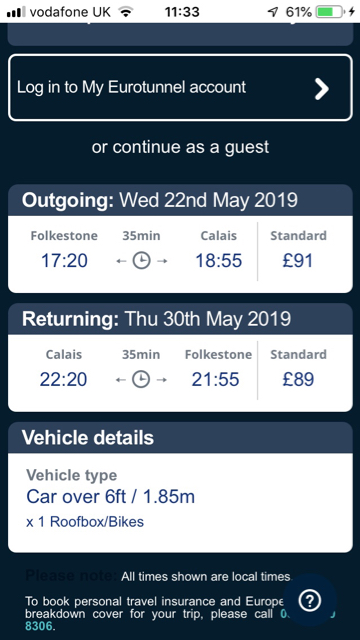The image size is (360, 640).
Task: Tap the Wi-Fi icon in status bar
Action: tap(126, 12)
